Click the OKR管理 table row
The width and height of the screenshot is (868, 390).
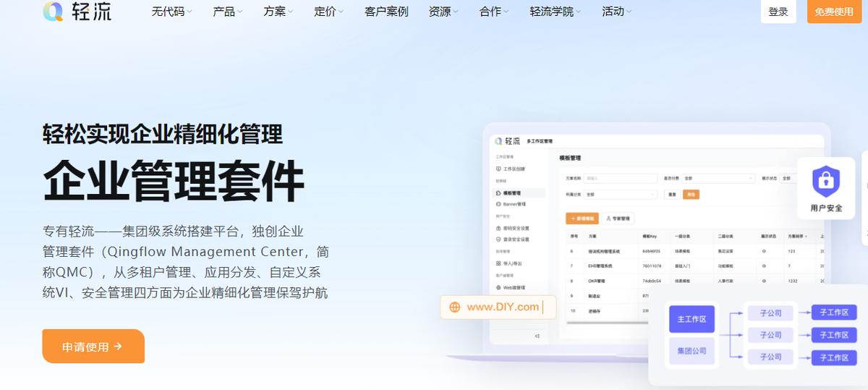[x=694, y=281]
